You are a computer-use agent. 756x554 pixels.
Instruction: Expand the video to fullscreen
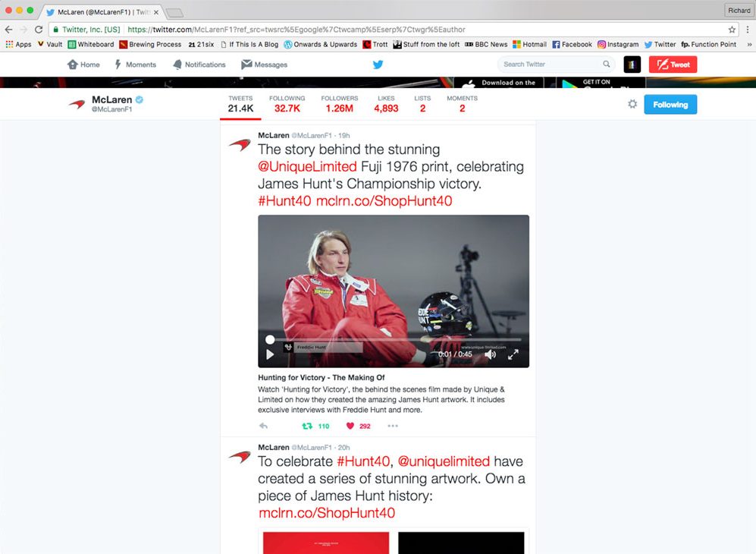513,354
